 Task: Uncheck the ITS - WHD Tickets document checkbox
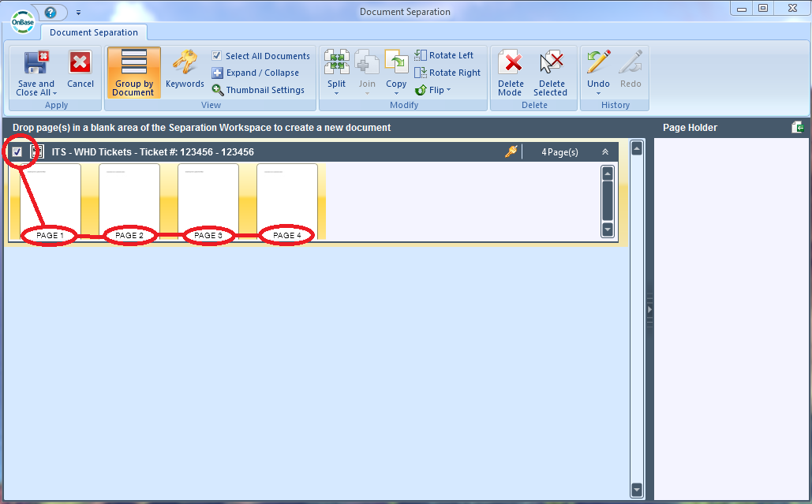tap(17, 151)
